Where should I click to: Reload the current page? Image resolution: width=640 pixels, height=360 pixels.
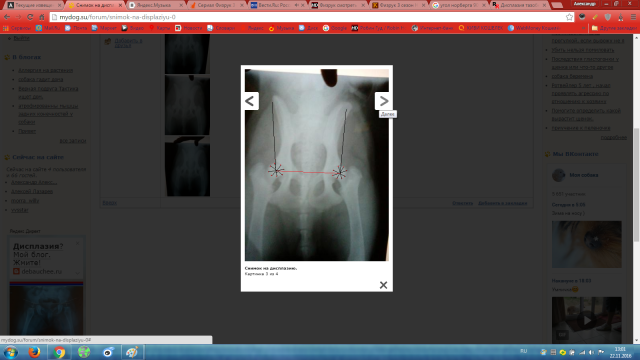point(30,17)
